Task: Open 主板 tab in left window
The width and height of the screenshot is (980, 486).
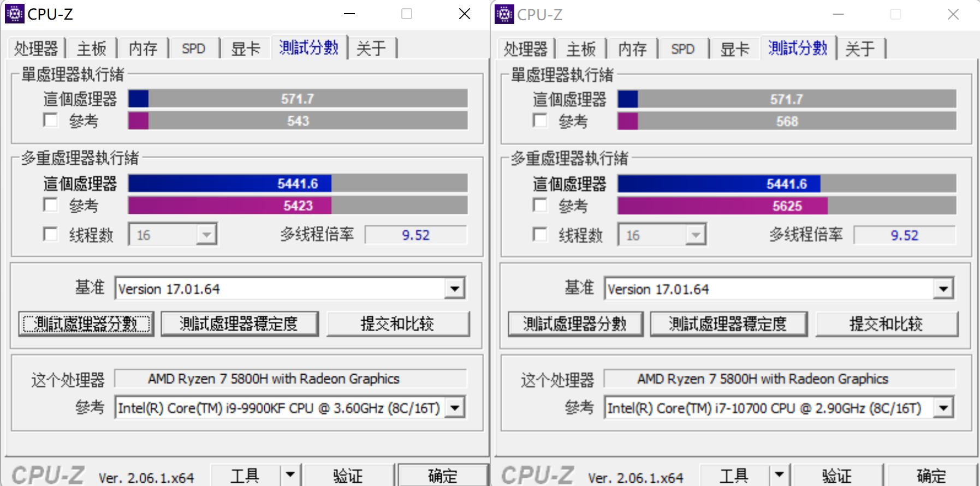Action: [91, 48]
